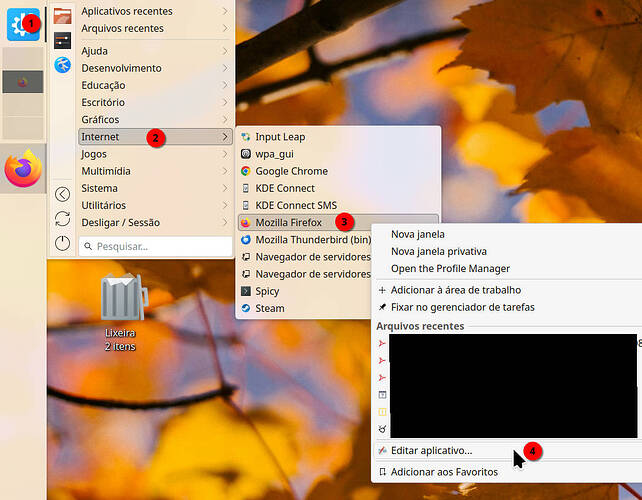
Task: Click the Mozilla Firefox menu icon
Action: click(x=246, y=222)
